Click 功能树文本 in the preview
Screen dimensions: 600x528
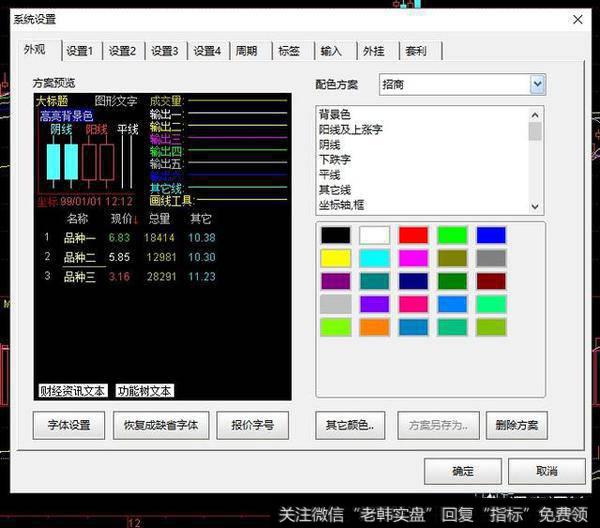[145, 391]
